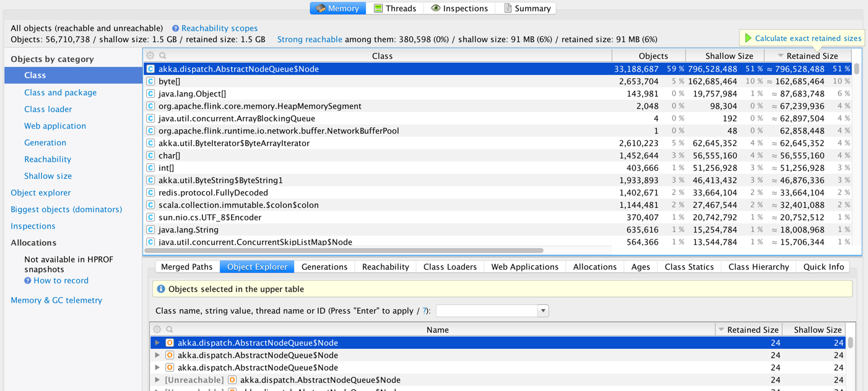The image size is (868, 391).
Task: Click the gear icon in upper class table
Action: [x=150, y=56]
